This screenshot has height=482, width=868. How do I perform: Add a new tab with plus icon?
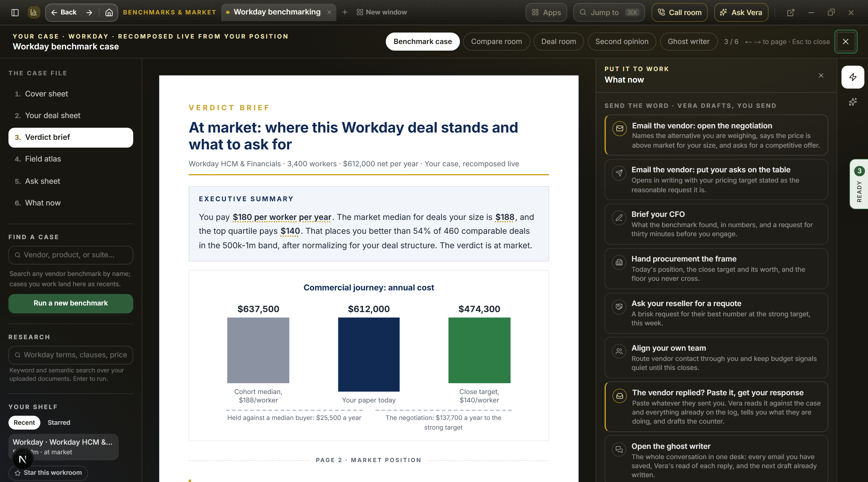coord(345,12)
